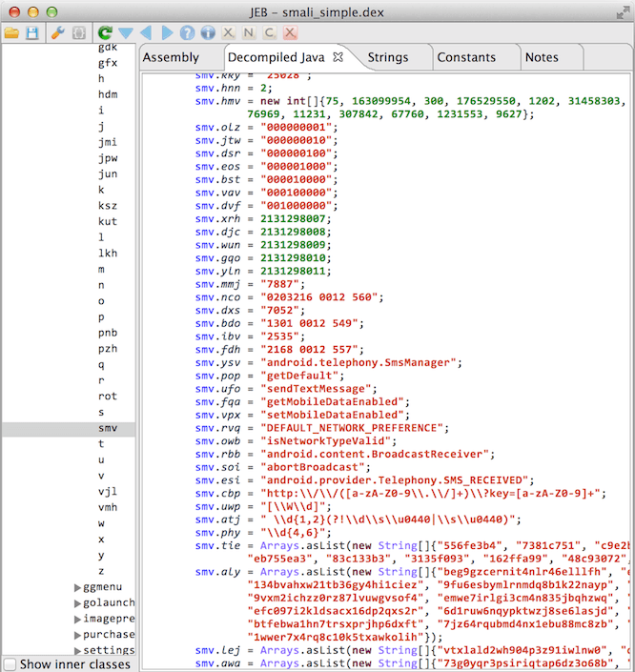The image size is (635, 672).
Task: Click the C comment toolbar icon
Action: (269, 33)
